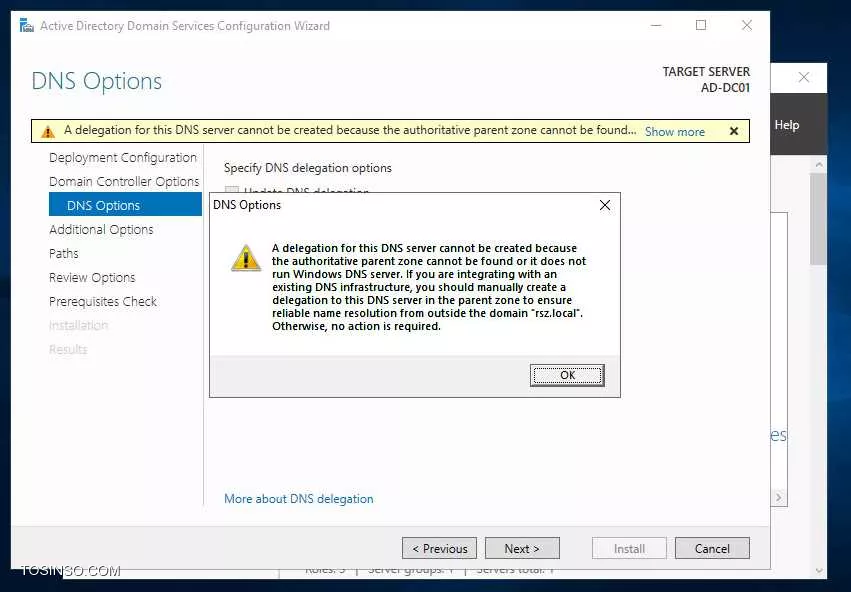Click the Next button
The height and width of the screenshot is (592, 851).
pyautogui.click(x=522, y=549)
